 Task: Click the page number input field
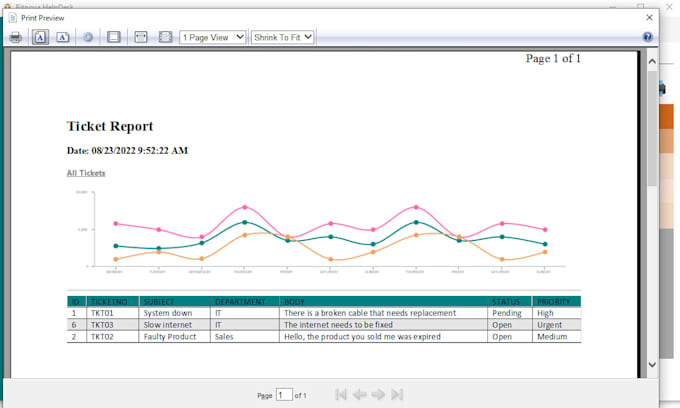point(284,395)
